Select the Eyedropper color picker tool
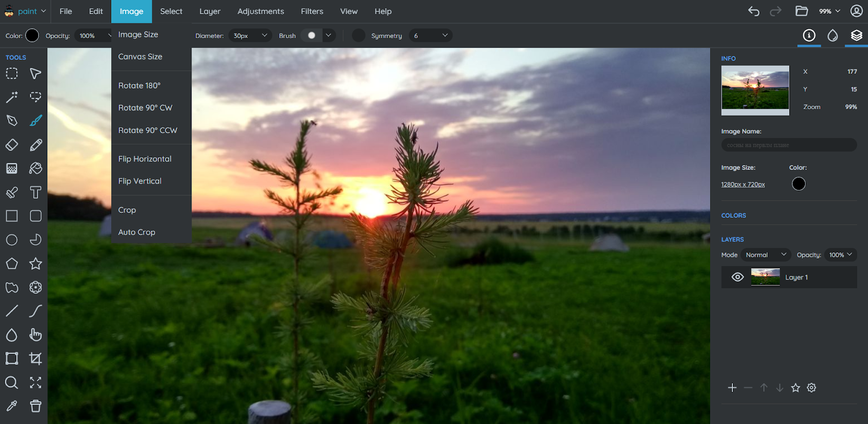This screenshot has width=868, height=424. tap(11, 406)
